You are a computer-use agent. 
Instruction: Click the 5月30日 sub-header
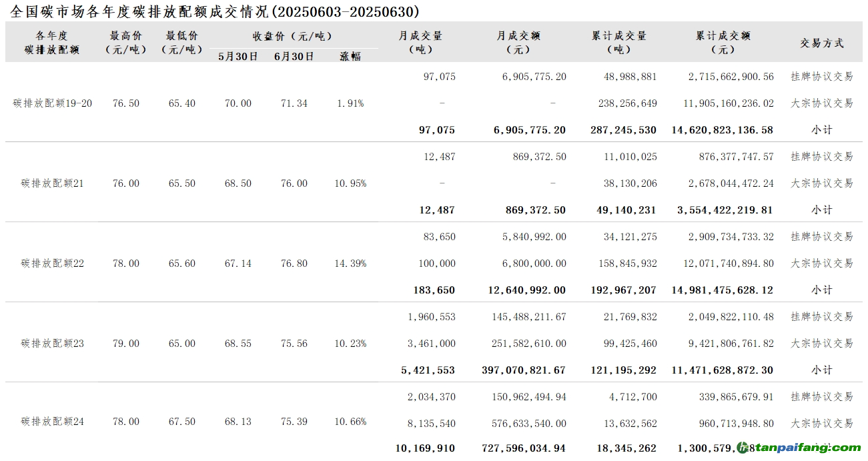[238, 57]
